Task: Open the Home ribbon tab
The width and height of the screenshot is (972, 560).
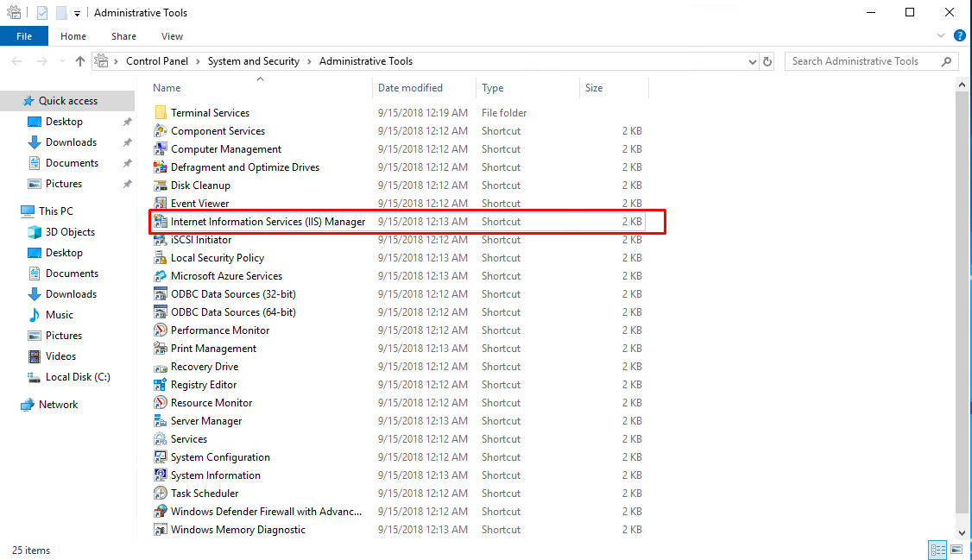Action: coord(73,36)
